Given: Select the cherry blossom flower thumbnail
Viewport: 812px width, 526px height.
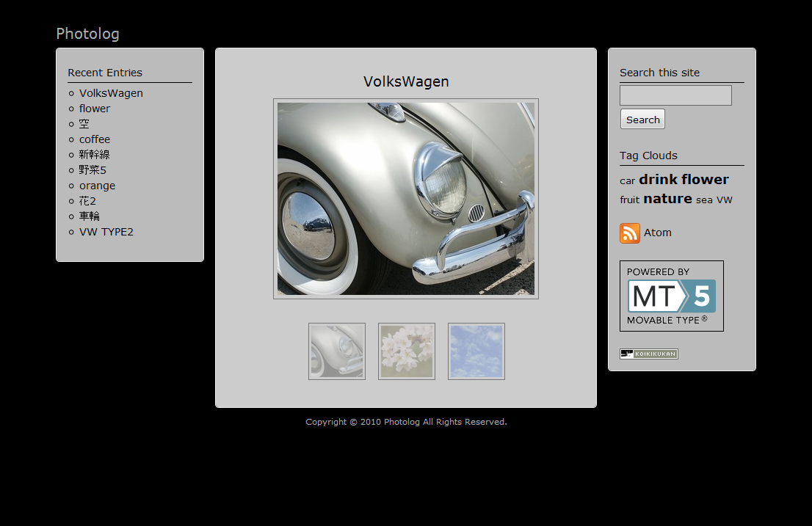Looking at the screenshot, I should [407, 351].
